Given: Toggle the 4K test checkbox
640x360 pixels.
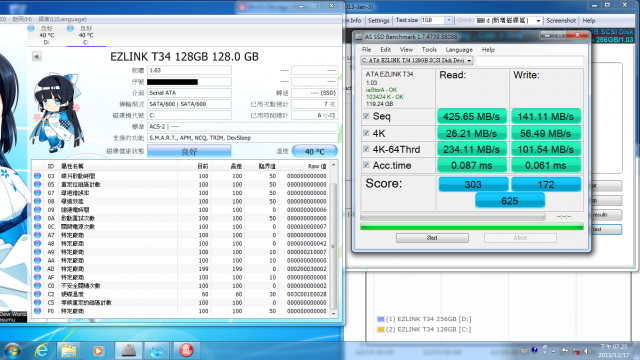Looking at the screenshot, I should [x=366, y=133].
